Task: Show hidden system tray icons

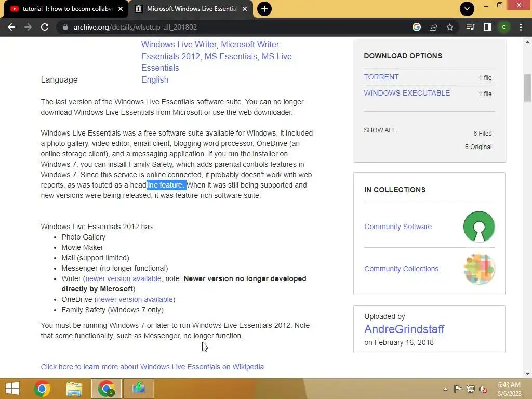Action: (445, 389)
